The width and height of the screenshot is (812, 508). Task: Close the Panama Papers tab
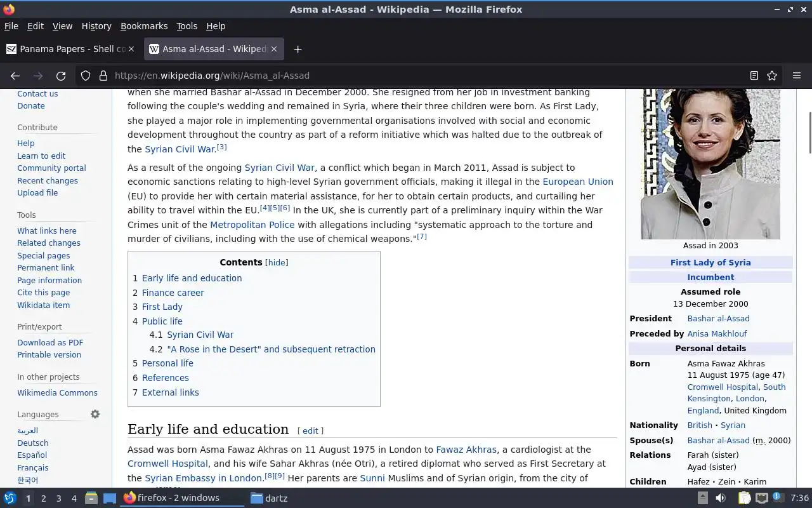click(x=131, y=49)
